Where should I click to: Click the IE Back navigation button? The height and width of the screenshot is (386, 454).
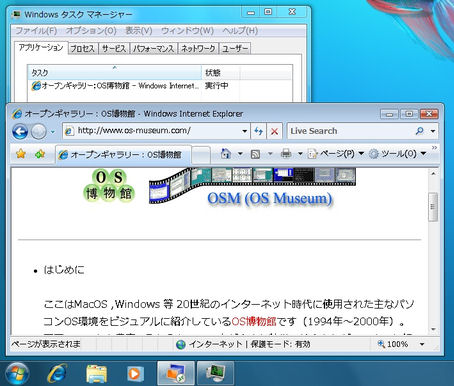20,132
